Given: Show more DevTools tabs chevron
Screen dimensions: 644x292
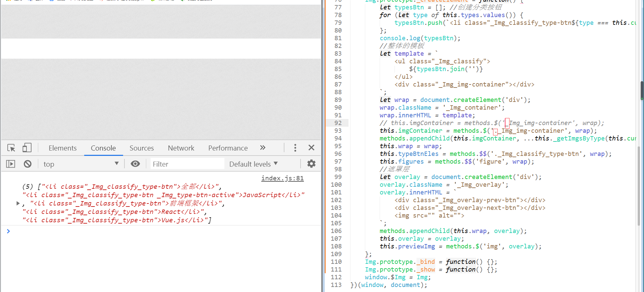Looking at the screenshot, I should [263, 148].
